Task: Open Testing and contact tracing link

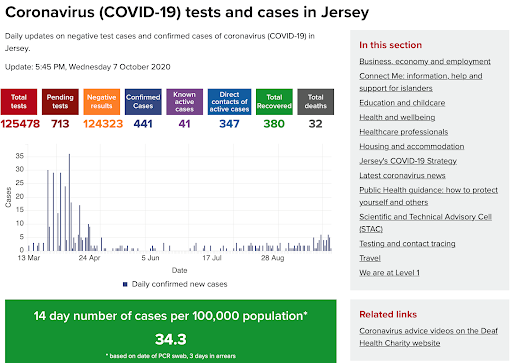Action: click(407, 244)
